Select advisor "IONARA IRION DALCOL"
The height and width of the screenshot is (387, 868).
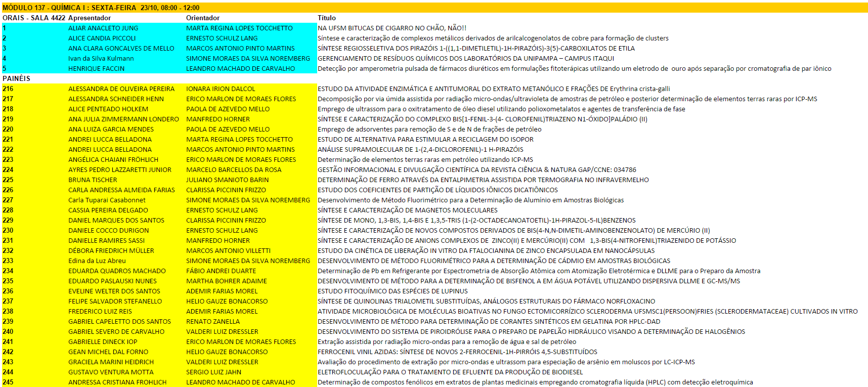[221, 89]
